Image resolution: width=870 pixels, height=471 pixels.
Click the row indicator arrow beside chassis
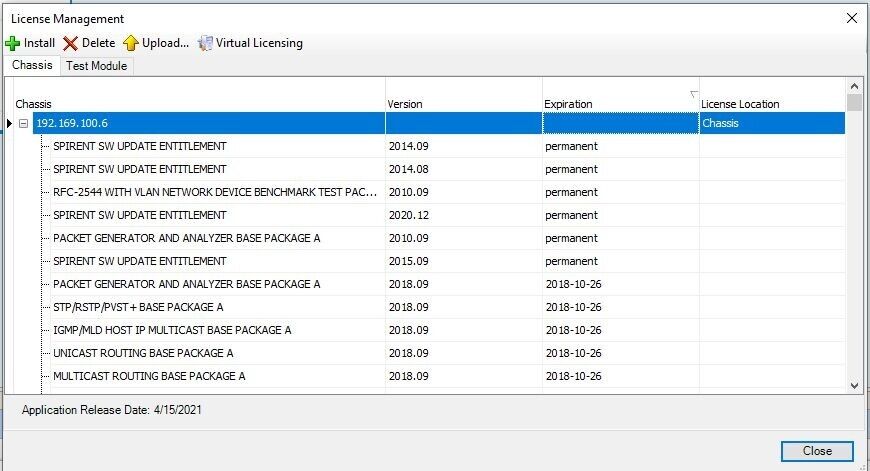coord(9,123)
